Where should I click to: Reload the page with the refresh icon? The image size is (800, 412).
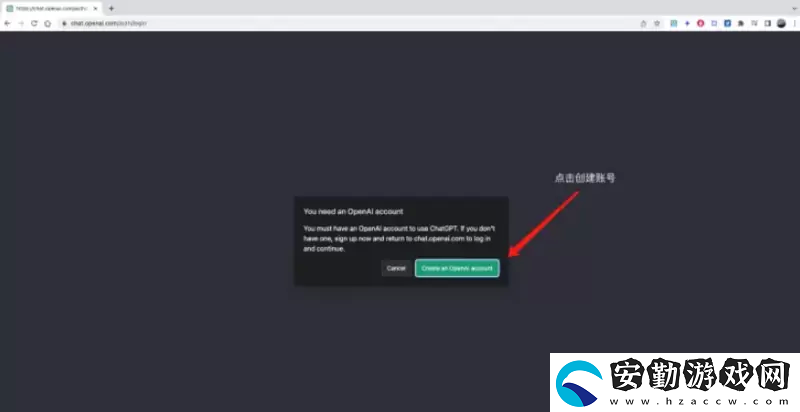pos(34,23)
